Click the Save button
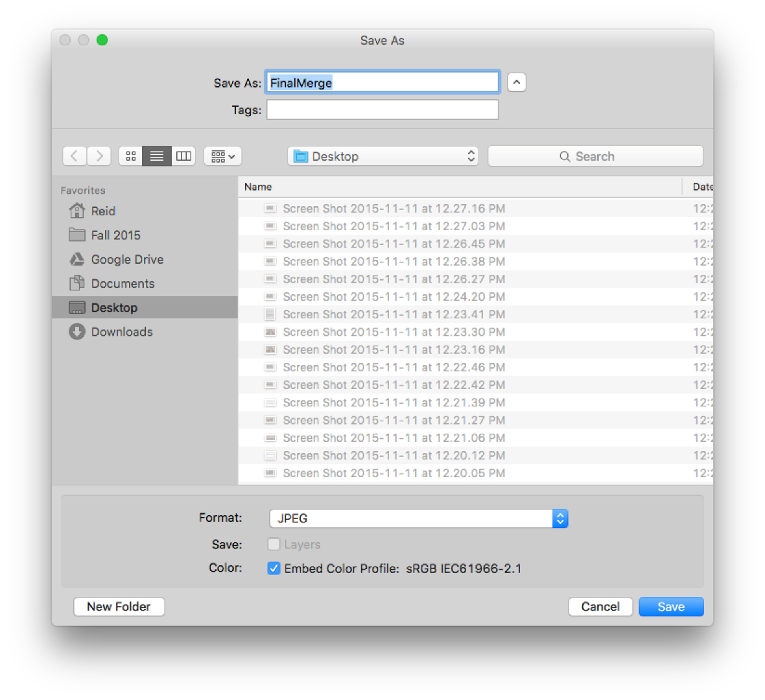Image resolution: width=765 pixels, height=700 pixels. (672, 607)
